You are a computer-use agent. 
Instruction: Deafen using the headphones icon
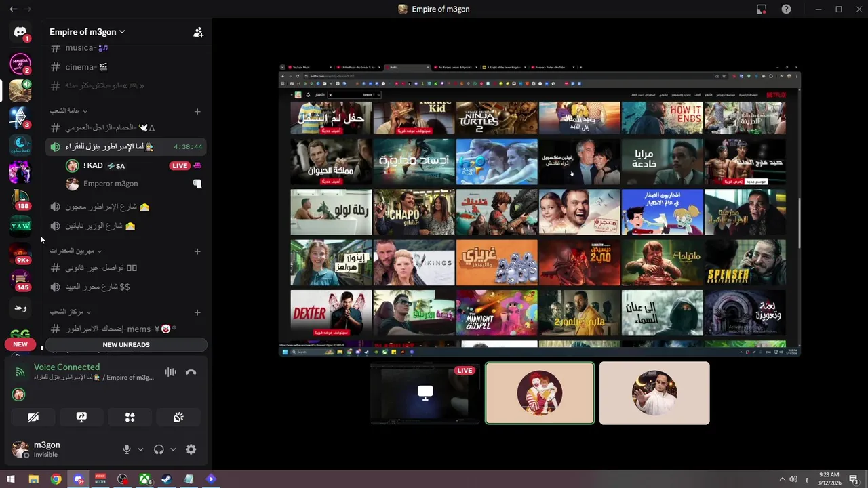coord(159,449)
